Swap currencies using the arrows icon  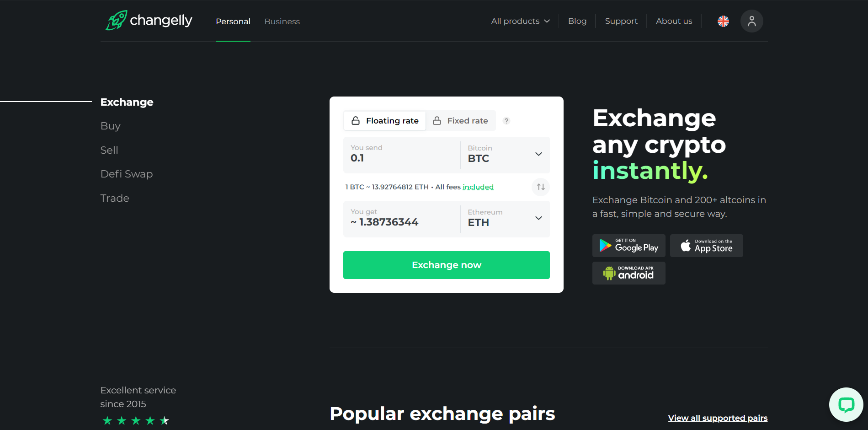[x=541, y=187]
